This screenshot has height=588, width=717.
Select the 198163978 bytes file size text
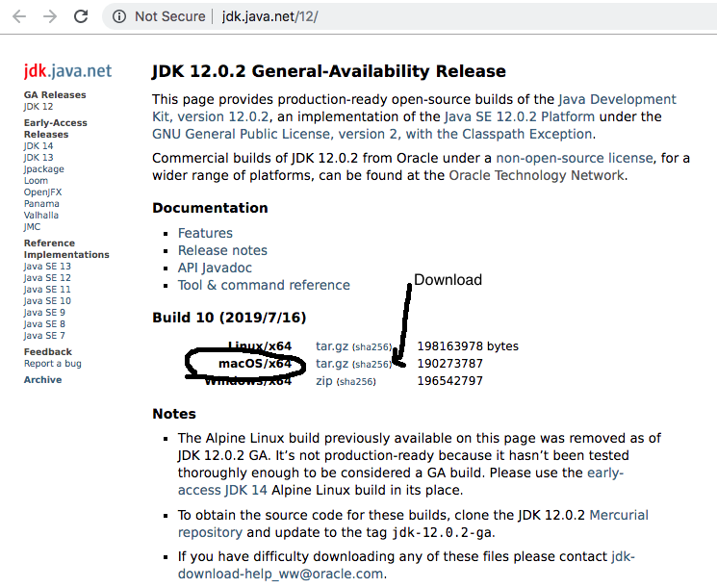(x=468, y=346)
